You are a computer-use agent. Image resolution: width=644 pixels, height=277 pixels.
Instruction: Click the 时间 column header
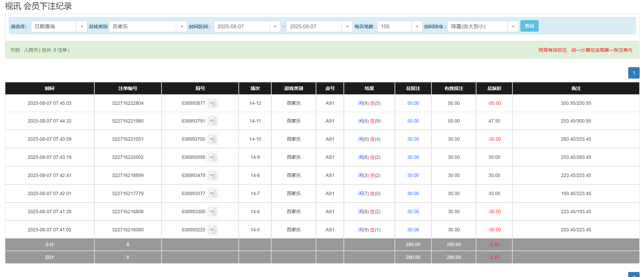[50, 88]
